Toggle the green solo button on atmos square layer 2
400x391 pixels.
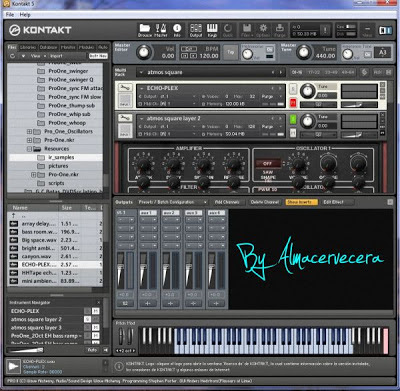[293, 119]
